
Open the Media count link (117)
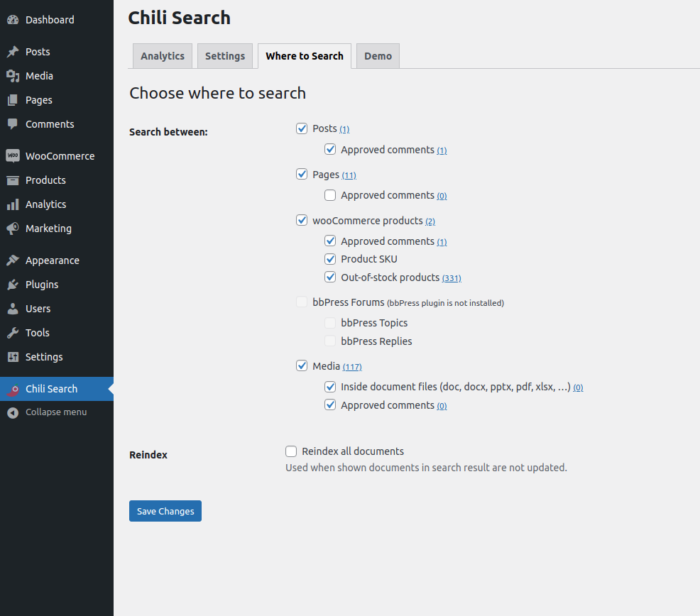[x=352, y=367]
